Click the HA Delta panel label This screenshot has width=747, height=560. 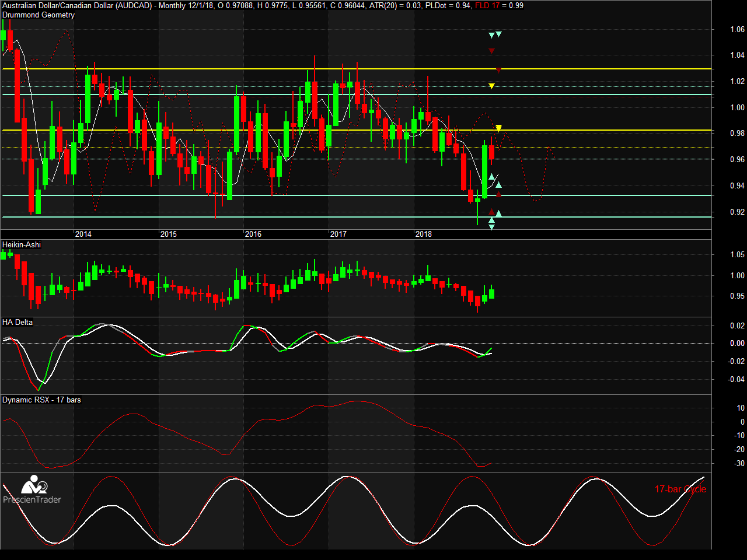coord(19,322)
